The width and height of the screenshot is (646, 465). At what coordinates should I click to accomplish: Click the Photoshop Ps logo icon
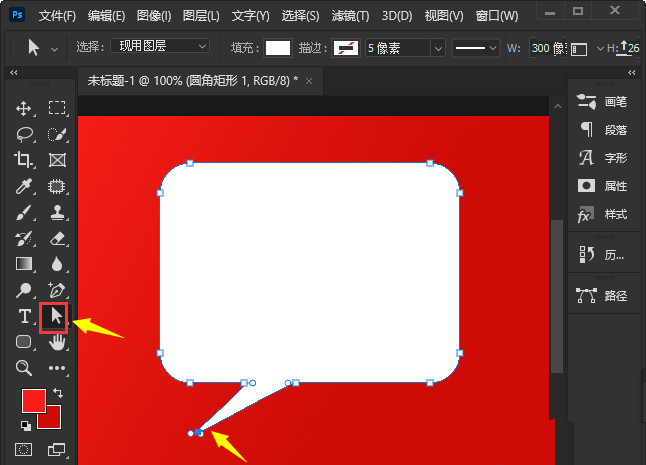coord(17,15)
